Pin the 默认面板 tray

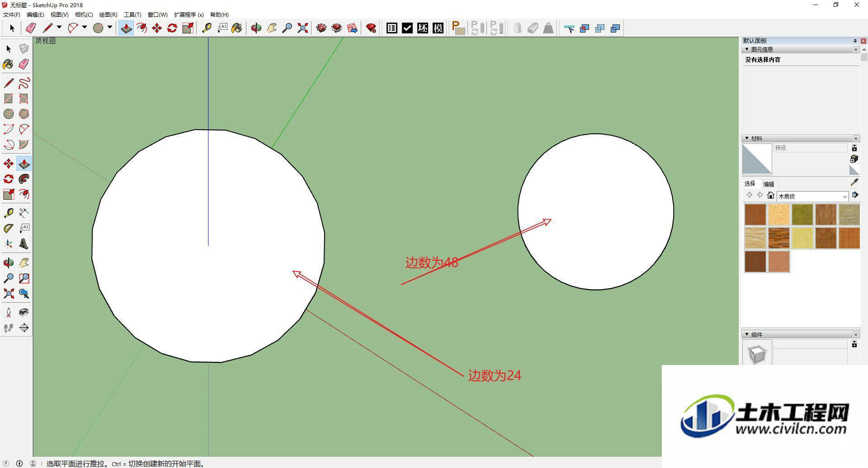[855, 41]
